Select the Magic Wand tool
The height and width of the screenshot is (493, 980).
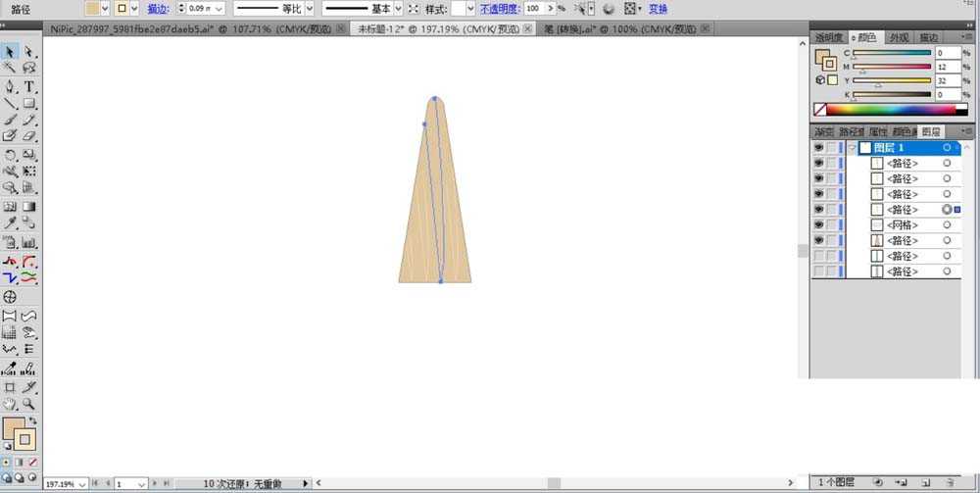(x=10, y=68)
